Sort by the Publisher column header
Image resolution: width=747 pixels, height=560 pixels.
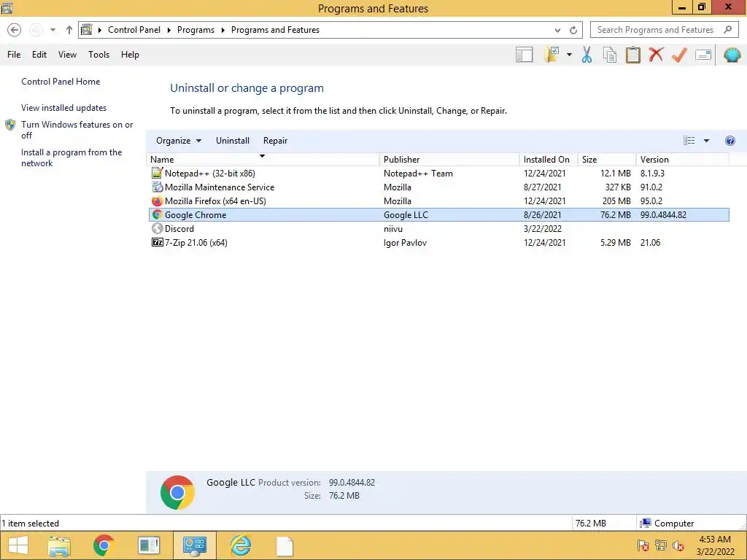click(449, 160)
